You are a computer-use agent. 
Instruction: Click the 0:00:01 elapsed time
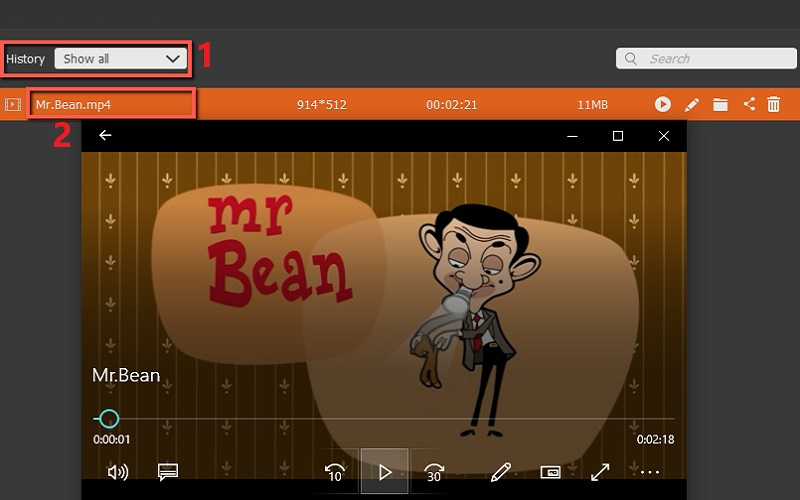[x=111, y=439]
